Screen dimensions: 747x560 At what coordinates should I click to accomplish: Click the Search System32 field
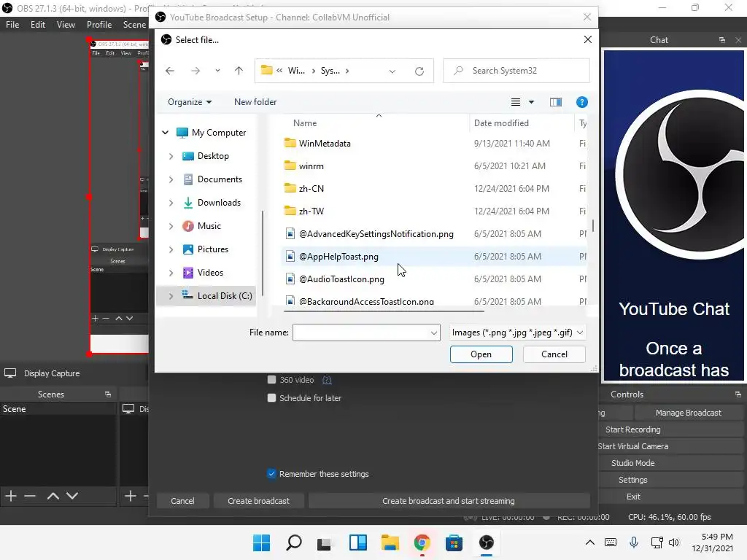(516, 71)
